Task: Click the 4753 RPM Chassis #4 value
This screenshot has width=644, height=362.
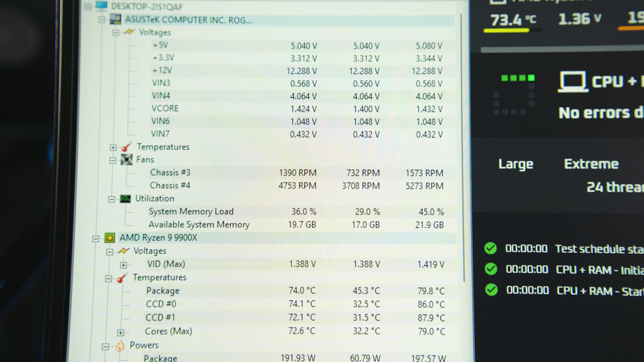Action: click(298, 186)
